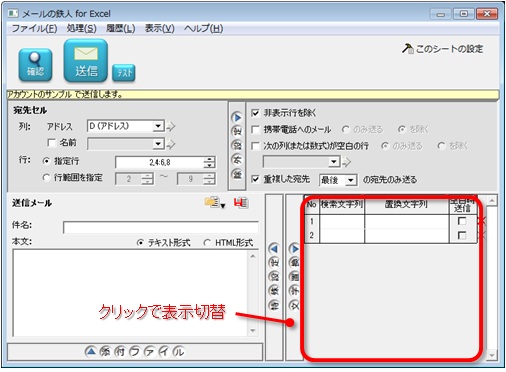Screen dimensions: 506x372
Task: Click the small テスト button
Action: pyautogui.click(x=124, y=73)
